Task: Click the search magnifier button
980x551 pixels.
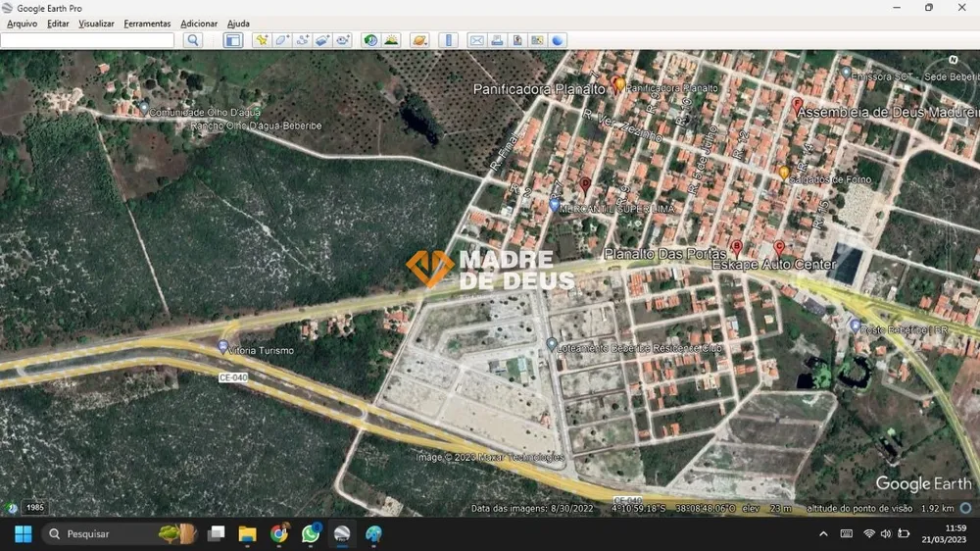Action: tap(193, 40)
